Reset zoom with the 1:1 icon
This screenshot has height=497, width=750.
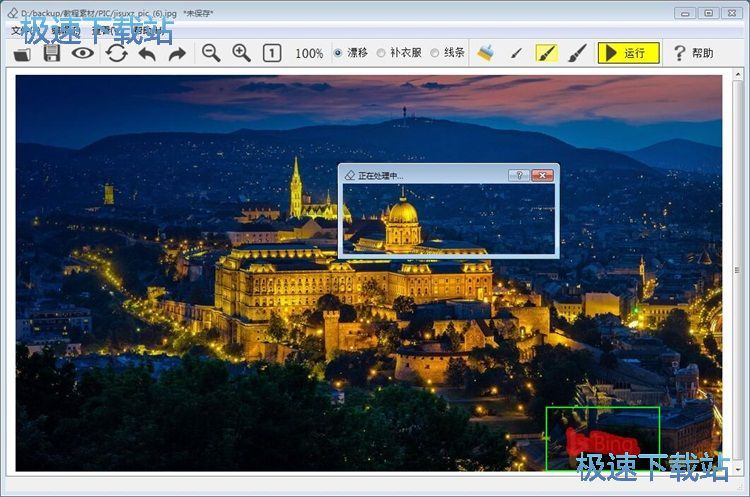pyautogui.click(x=272, y=53)
